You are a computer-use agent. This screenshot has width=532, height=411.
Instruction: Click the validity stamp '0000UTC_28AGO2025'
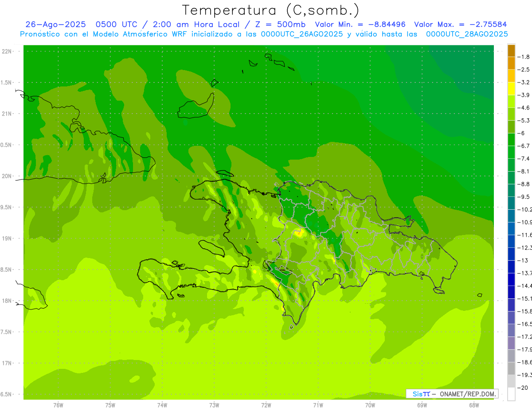click(467, 34)
